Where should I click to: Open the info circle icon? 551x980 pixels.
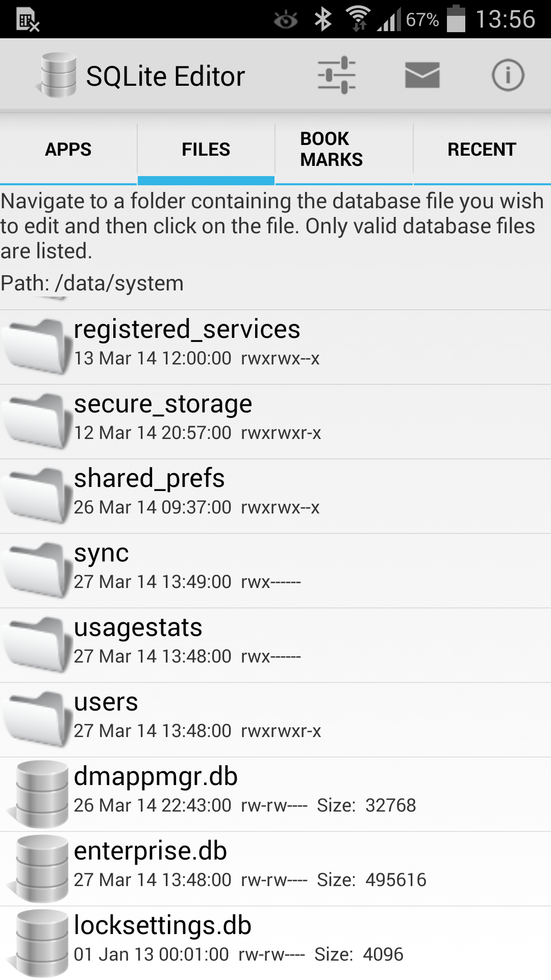click(507, 75)
